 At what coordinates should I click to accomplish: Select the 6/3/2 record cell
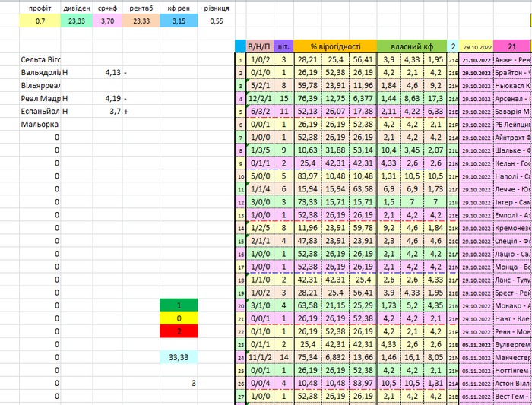(260, 111)
